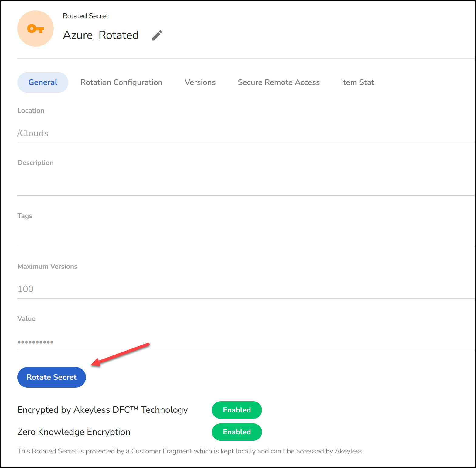The height and width of the screenshot is (468, 476).
Task: Click the Maximum Versions field showing 100
Action: click(246, 289)
